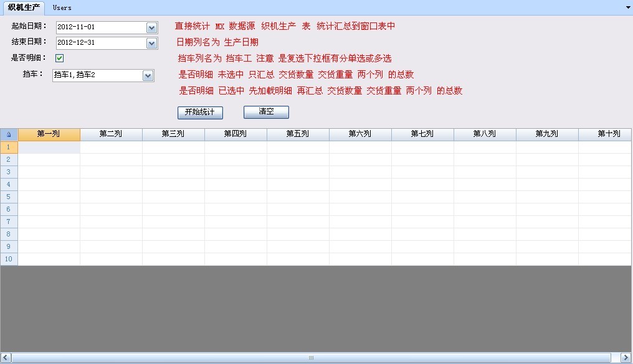
Task: Select row 5 header
Action: pos(9,197)
